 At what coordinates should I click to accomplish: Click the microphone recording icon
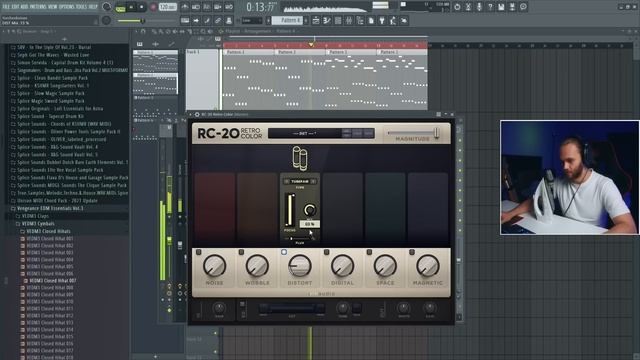pos(479,7)
